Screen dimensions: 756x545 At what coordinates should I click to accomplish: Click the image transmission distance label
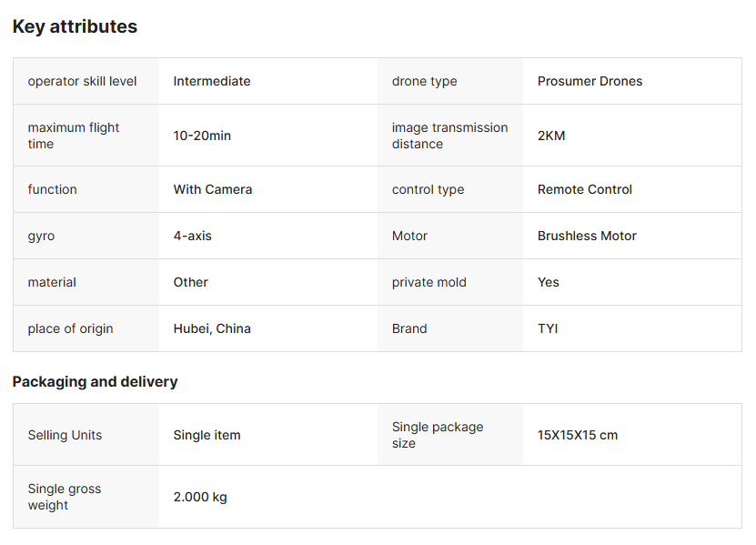click(x=449, y=136)
